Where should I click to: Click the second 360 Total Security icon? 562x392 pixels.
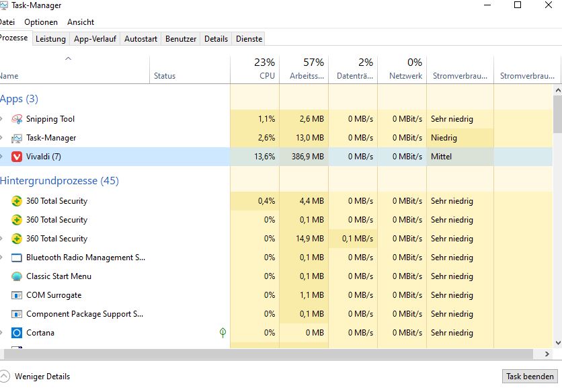tap(16, 219)
